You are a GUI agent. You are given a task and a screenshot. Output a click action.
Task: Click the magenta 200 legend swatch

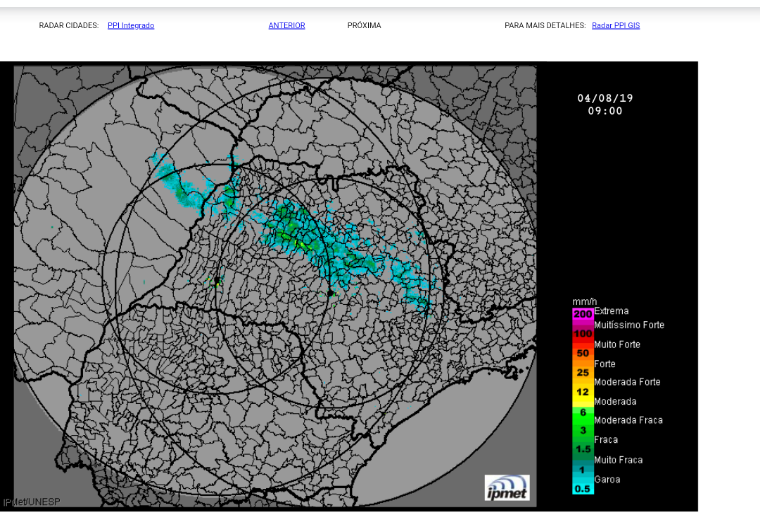(x=583, y=314)
